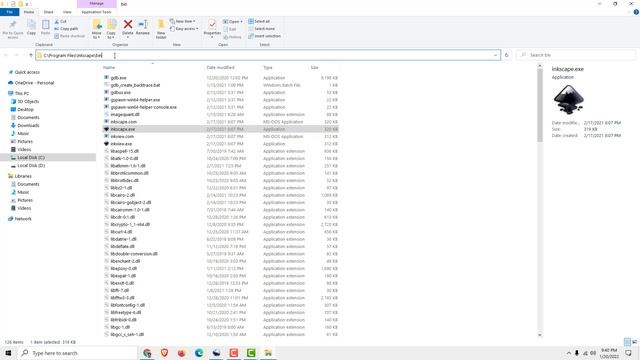This screenshot has width=640, height=360.
Task: Click the Up arrow beside address bar
Action: coord(31,55)
